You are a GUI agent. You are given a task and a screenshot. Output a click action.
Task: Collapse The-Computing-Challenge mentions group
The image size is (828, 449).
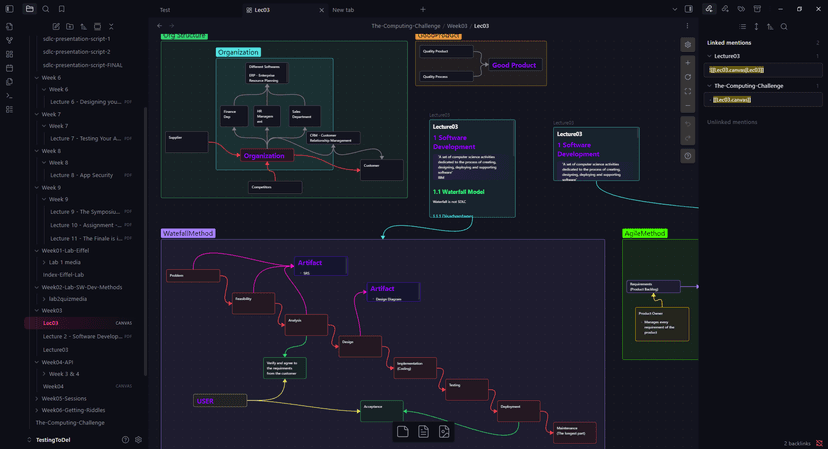point(709,86)
